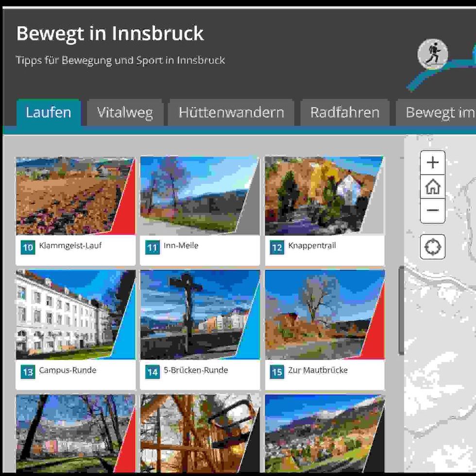The height and width of the screenshot is (476, 476).
Task: Click the route list scrollbar handle
Action: (401, 311)
